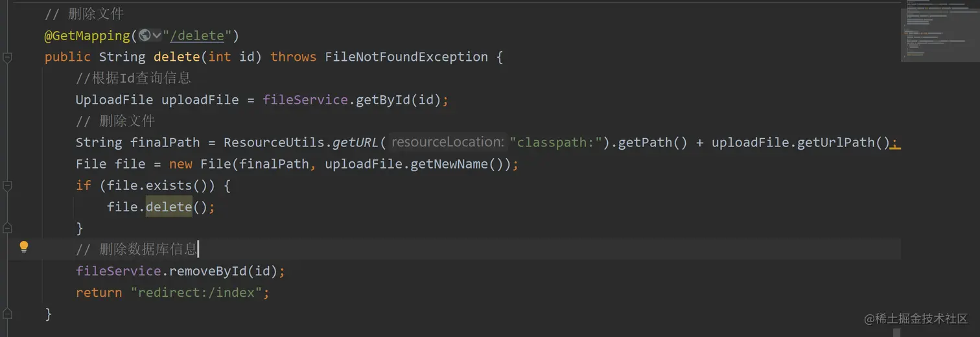Screen dimensions: 980x337
Task: Click the getPath() call
Action: [653, 143]
